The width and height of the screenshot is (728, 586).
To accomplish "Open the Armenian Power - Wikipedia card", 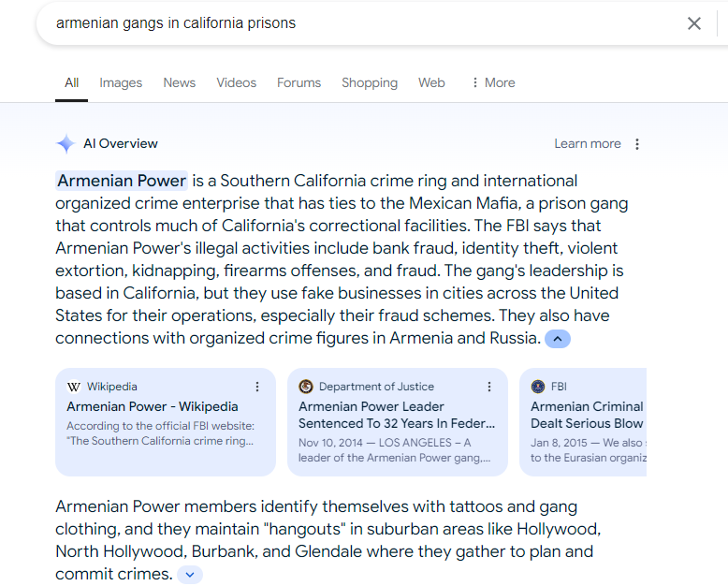I will pyautogui.click(x=166, y=422).
